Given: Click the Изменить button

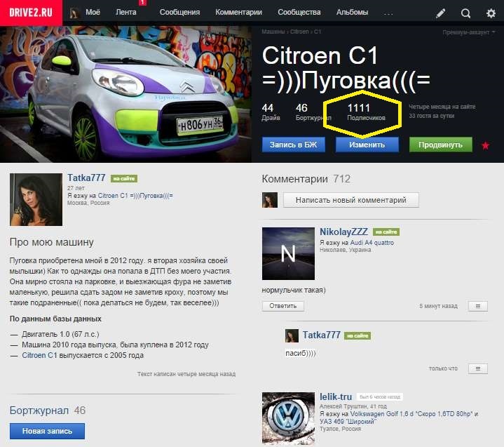Looking at the screenshot, I should pyautogui.click(x=367, y=145).
